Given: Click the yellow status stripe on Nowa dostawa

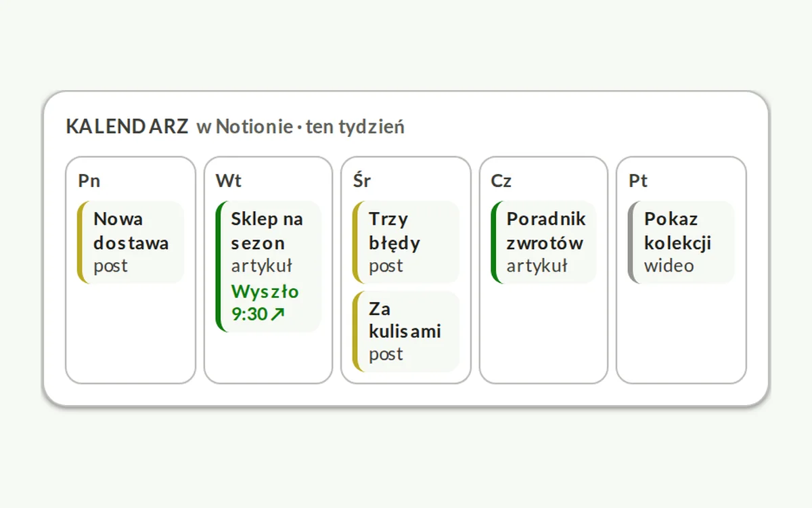Looking at the screenshot, I should coord(79,242).
